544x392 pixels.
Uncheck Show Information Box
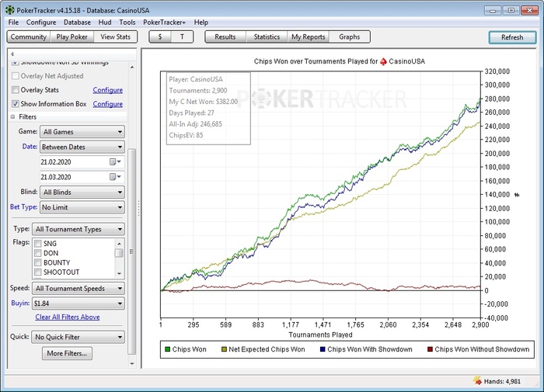(16, 104)
